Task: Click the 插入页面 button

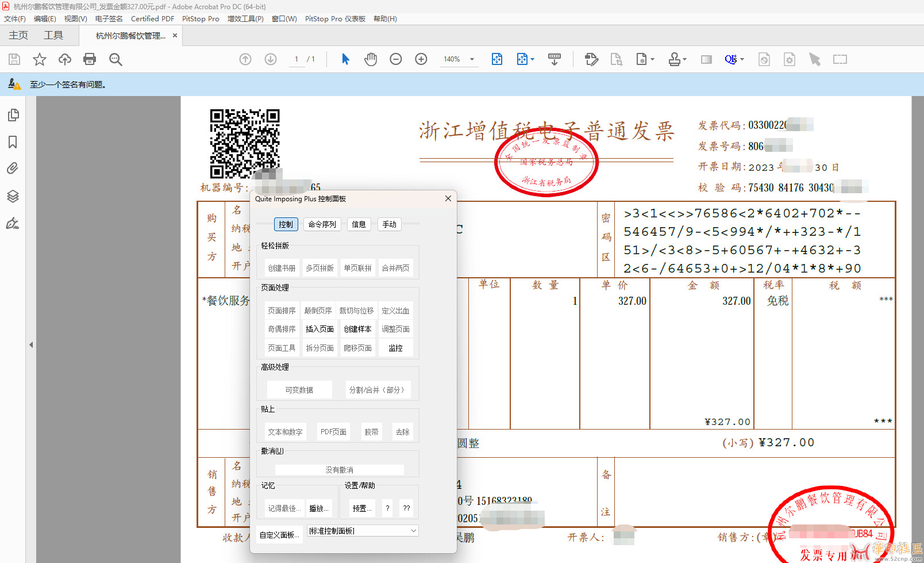Action: point(319,329)
